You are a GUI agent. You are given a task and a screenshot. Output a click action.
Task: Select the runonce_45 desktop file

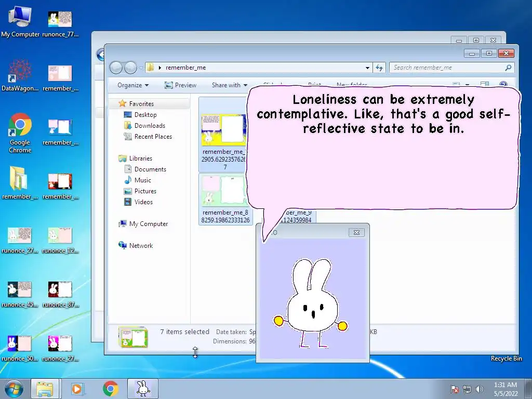pyautogui.click(x=20, y=294)
